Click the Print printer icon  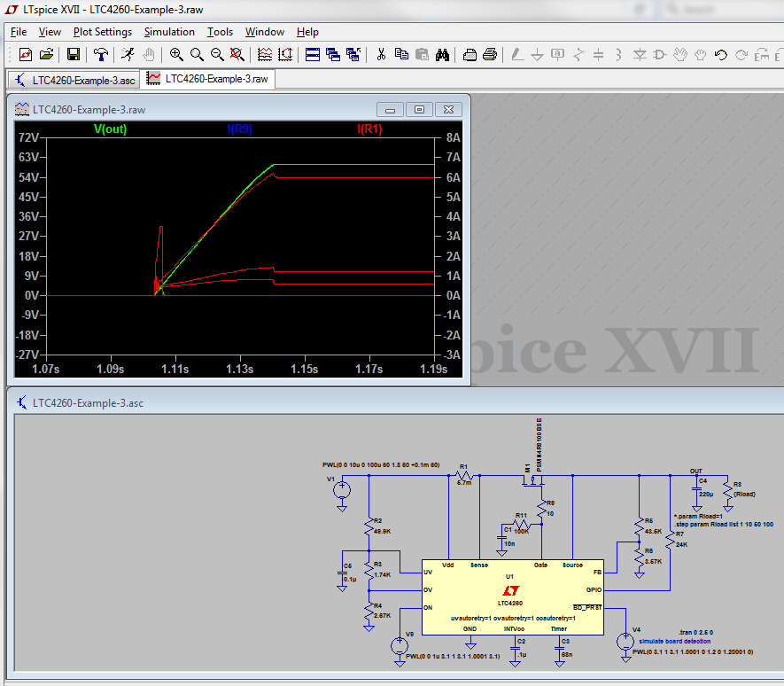pos(490,54)
